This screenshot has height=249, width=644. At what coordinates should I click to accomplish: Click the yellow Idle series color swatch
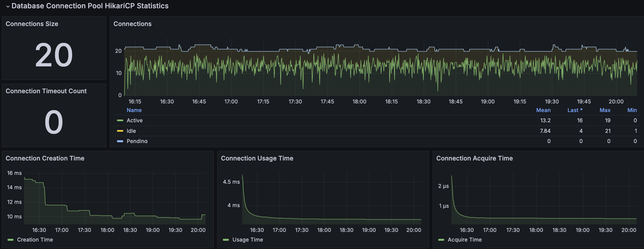click(x=120, y=131)
